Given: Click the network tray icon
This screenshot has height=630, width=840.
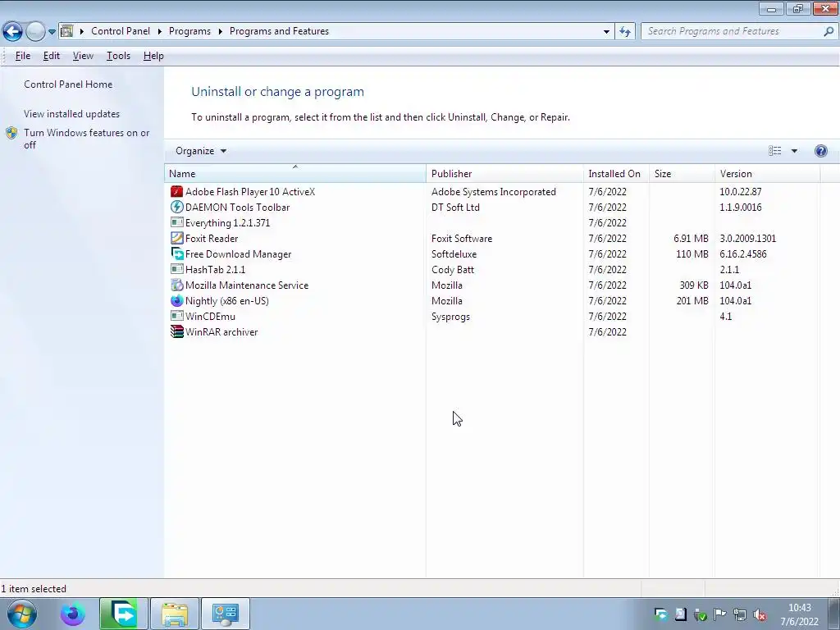Looking at the screenshot, I should [740, 614].
